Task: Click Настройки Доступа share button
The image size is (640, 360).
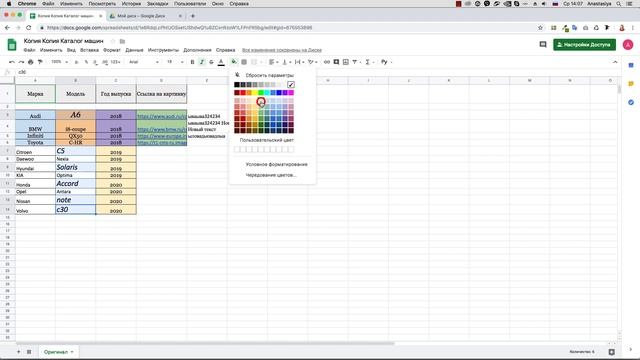Action: pos(584,44)
